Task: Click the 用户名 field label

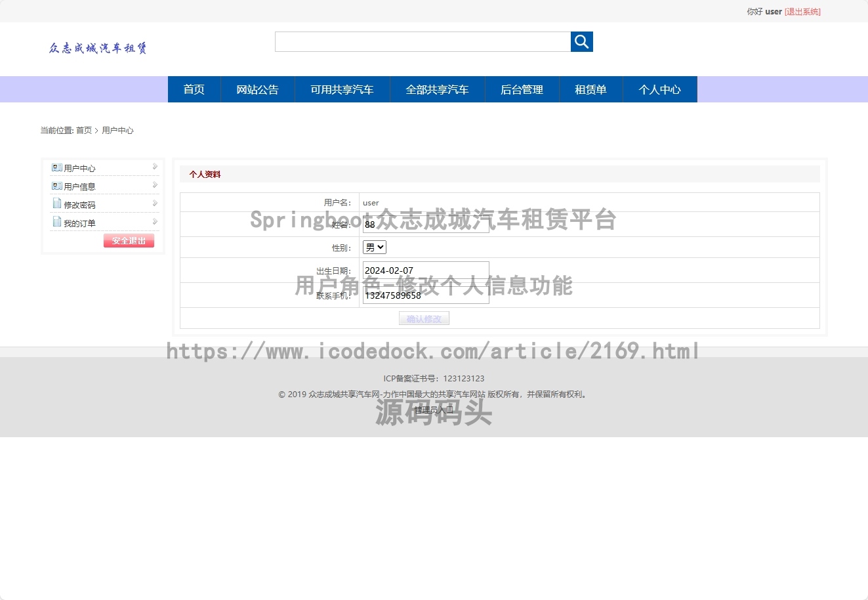Action: pyautogui.click(x=337, y=203)
